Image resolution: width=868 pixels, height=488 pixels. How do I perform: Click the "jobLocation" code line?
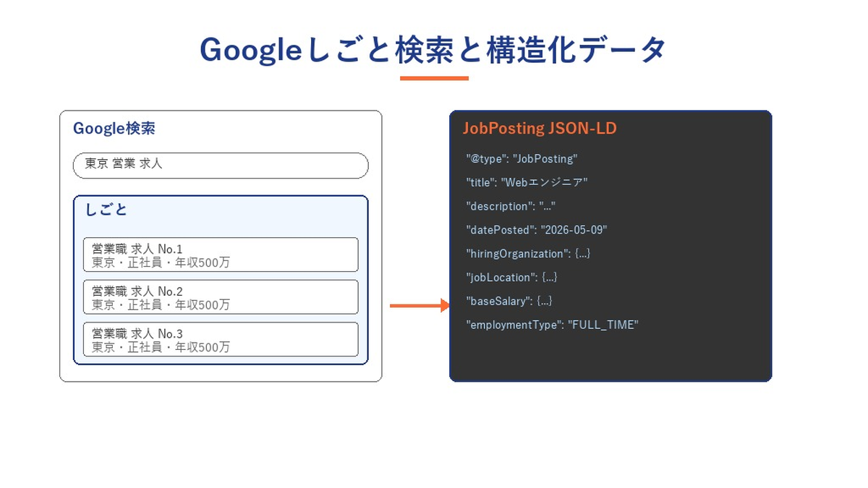tap(512, 278)
